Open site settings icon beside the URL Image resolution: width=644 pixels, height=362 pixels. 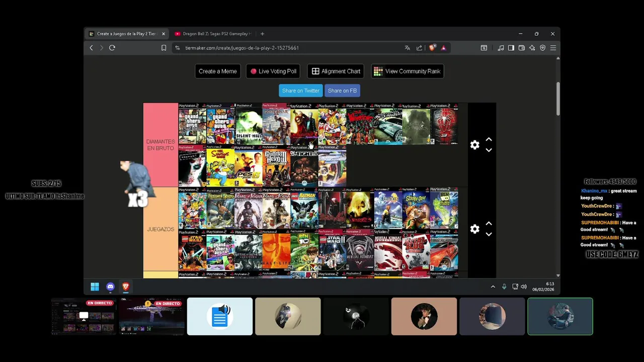177,48
